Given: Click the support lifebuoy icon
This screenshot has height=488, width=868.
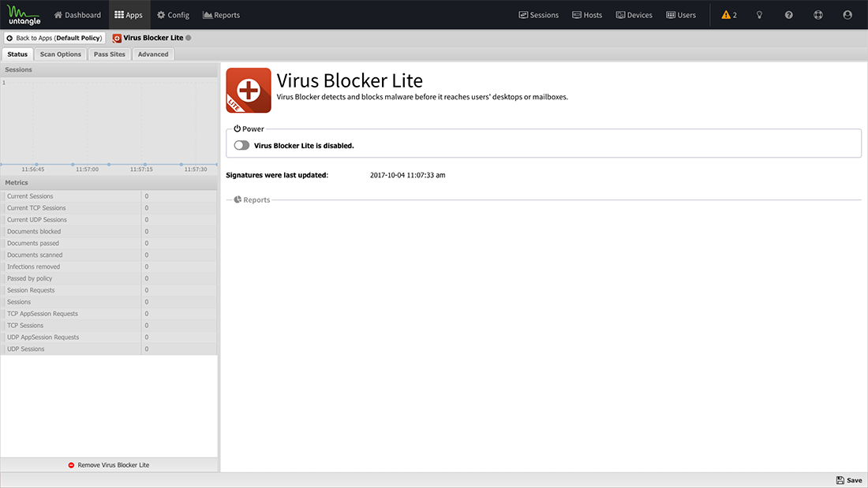Looking at the screenshot, I should click(818, 15).
